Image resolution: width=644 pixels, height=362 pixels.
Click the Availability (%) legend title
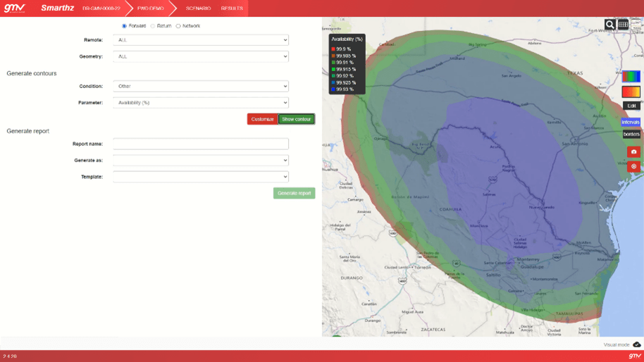coord(347,39)
